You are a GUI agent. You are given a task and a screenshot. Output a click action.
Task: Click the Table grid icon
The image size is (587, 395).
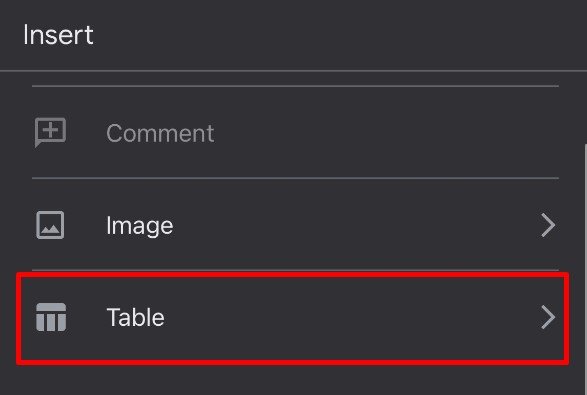pos(51,317)
